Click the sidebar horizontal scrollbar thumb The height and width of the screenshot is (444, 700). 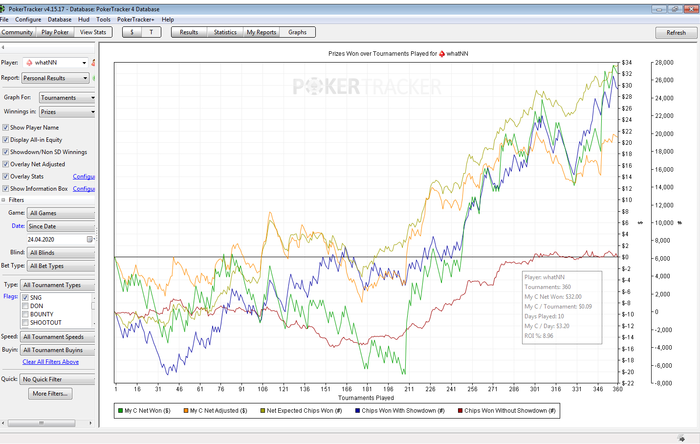41,423
